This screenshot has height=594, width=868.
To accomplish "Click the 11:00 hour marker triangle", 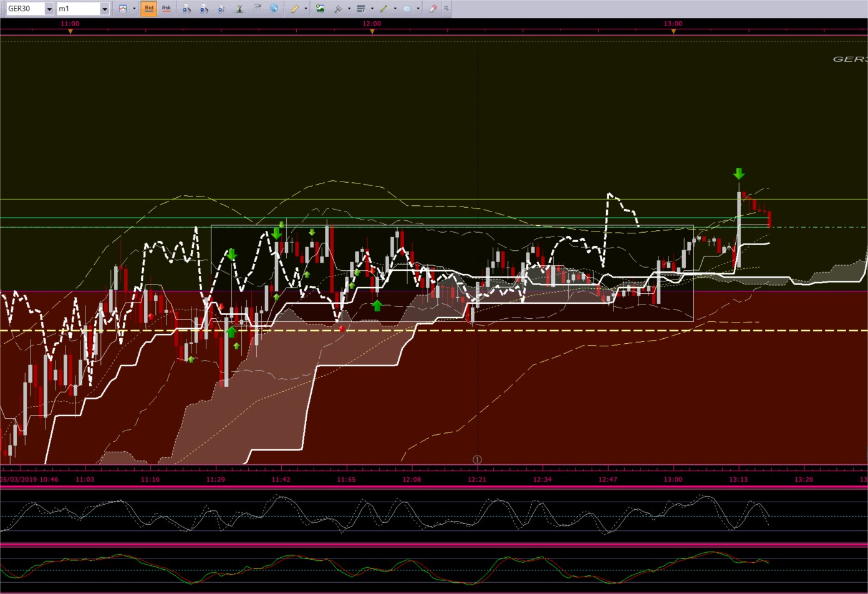I will [x=70, y=31].
